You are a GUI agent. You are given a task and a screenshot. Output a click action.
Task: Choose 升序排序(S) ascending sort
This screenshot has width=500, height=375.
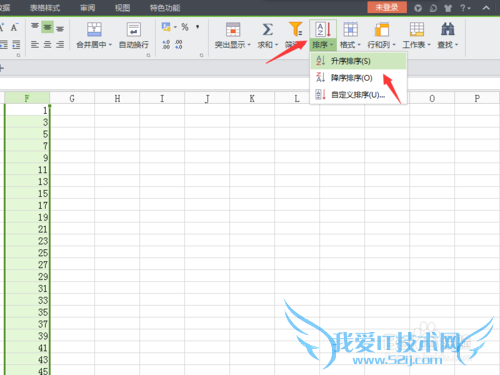pyautogui.click(x=358, y=61)
